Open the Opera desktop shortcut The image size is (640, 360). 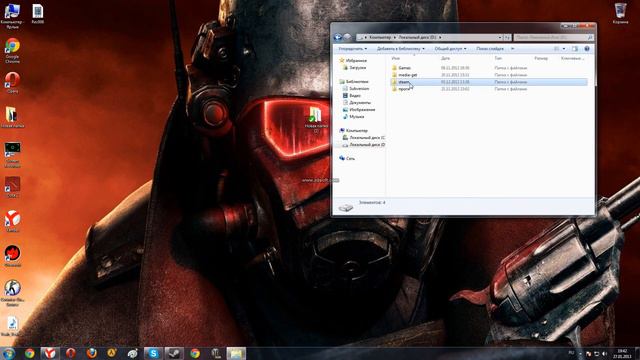[13, 82]
